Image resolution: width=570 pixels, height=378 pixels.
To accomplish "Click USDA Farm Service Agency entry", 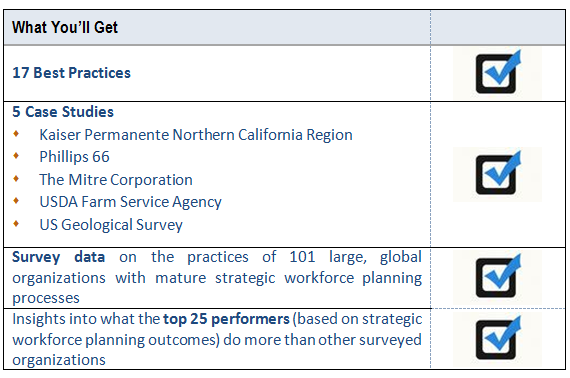I will 131,202.
